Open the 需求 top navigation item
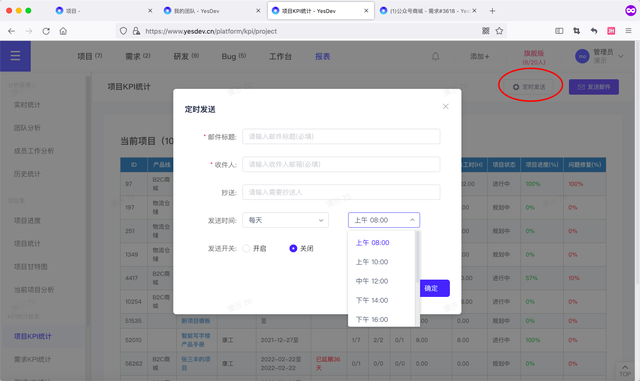 pyautogui.click(x=138, y=56)
